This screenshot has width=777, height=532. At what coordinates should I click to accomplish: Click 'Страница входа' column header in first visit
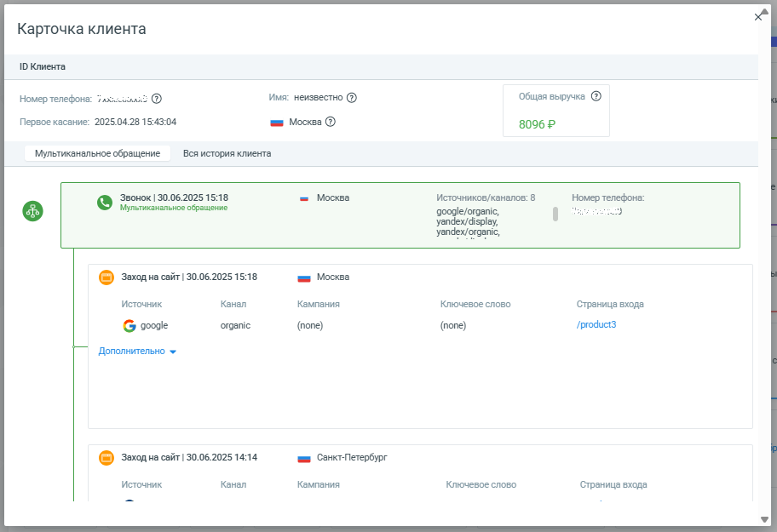(610, 304)
